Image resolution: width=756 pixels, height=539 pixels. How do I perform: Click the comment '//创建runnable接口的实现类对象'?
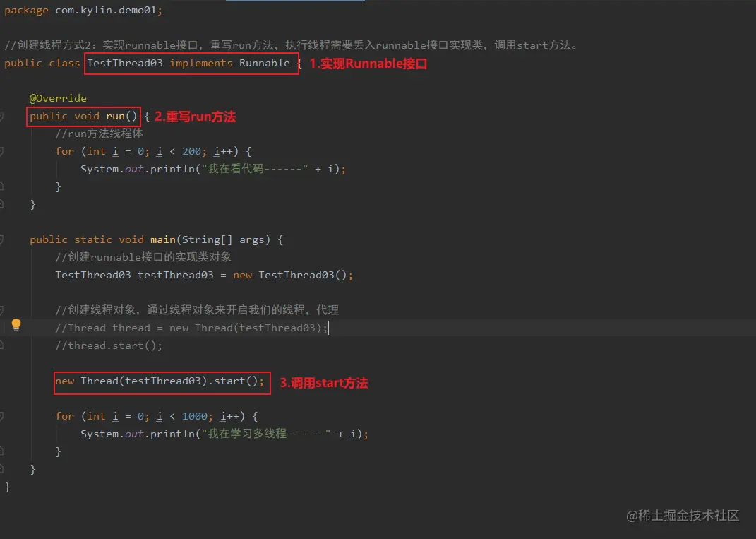coord(143,257)
